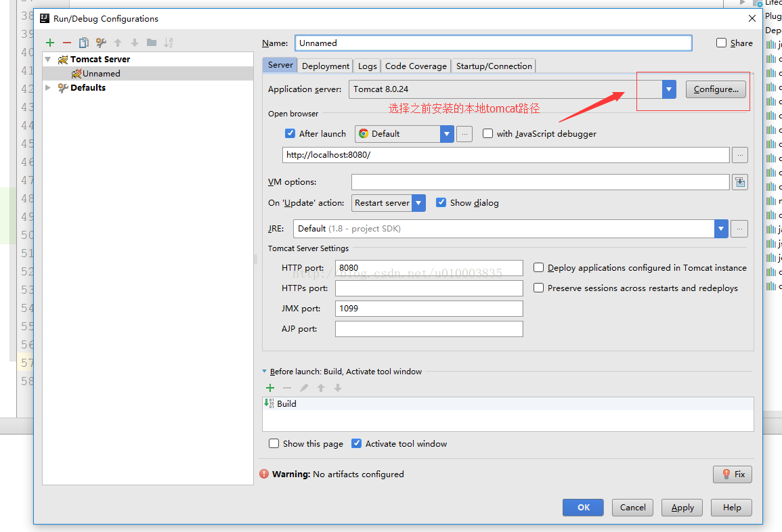This screenshot has height=532, width=782.
Task: Browse JRE path with ellipsis button
Action: coord(739,229)
